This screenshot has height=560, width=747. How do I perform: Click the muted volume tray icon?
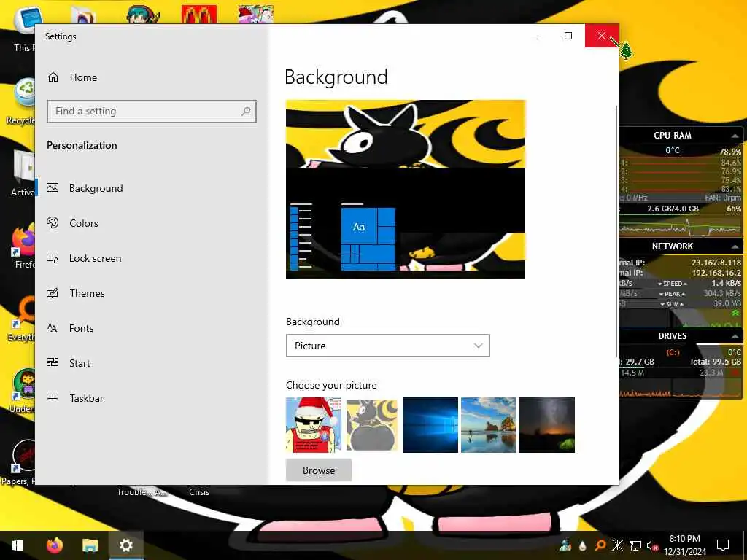click(652, 545)
